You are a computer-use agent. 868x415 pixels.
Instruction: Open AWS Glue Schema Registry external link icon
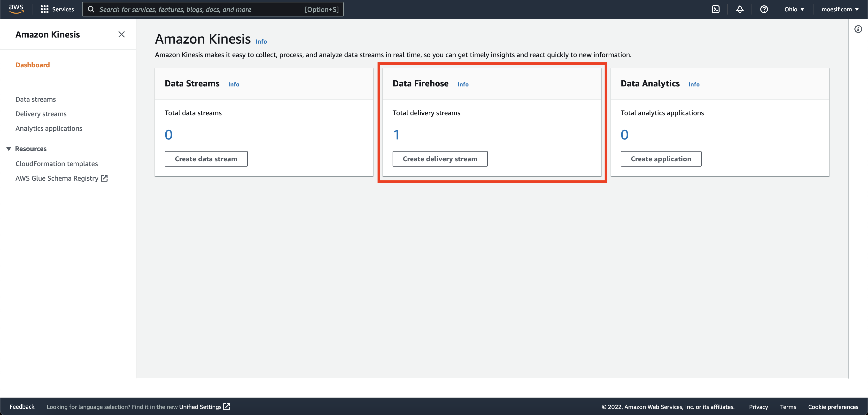click(104, 178)
